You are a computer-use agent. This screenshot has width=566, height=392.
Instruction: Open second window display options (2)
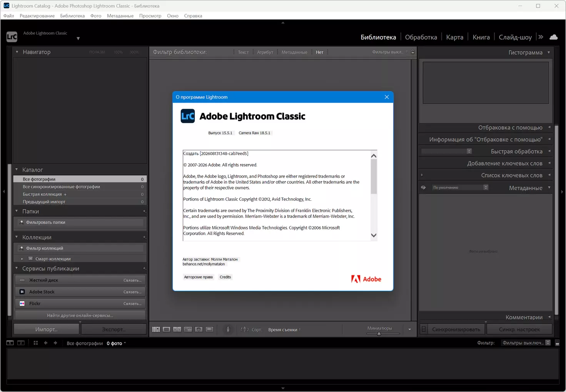click(x=21, y=343)
